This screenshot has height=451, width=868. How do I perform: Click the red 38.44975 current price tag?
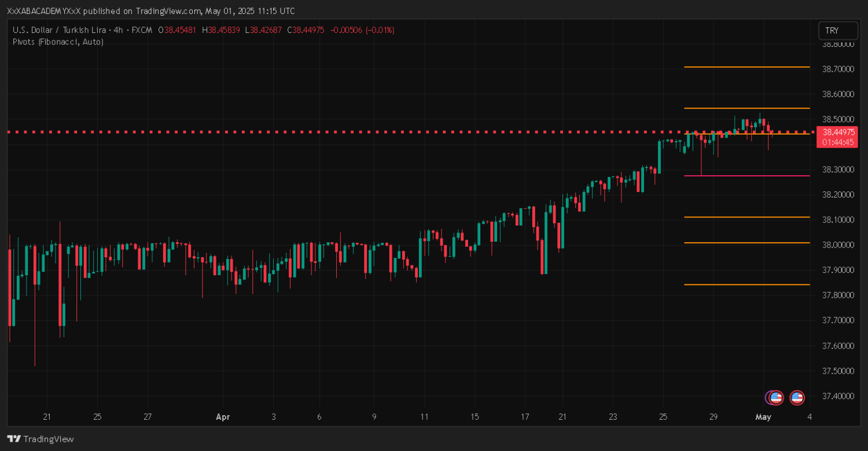836,132
